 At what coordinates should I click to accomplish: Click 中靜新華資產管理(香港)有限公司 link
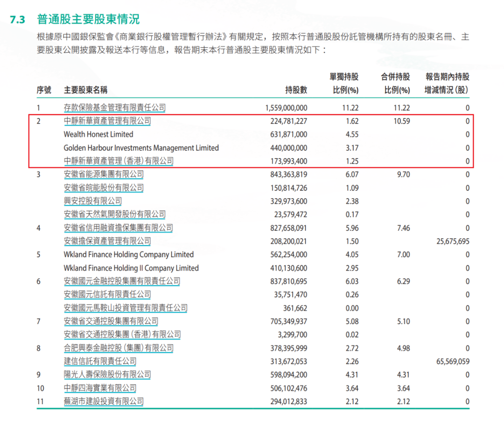pyautogui.click(x=119, y=161)
